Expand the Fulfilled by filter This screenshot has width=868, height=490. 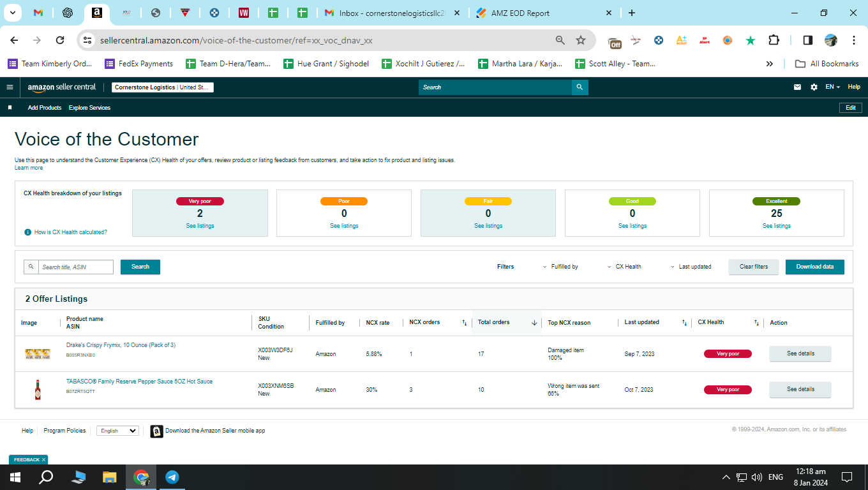click(560, 267)
